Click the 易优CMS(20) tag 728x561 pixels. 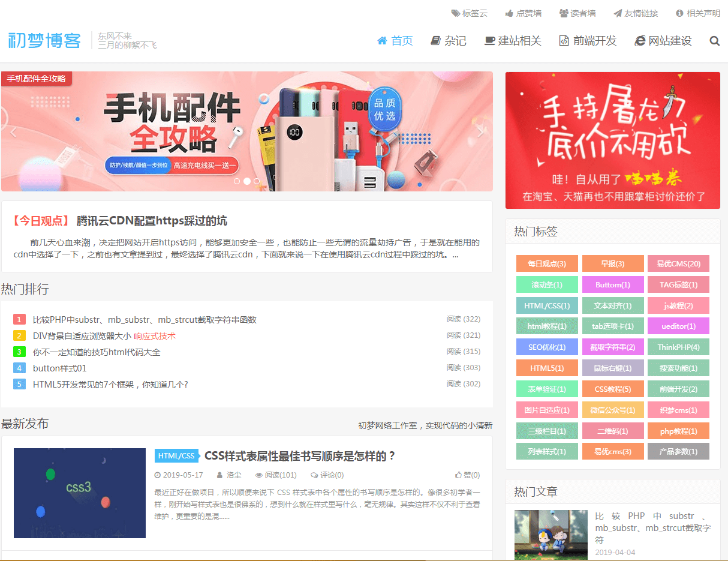[x=678, y=264]
